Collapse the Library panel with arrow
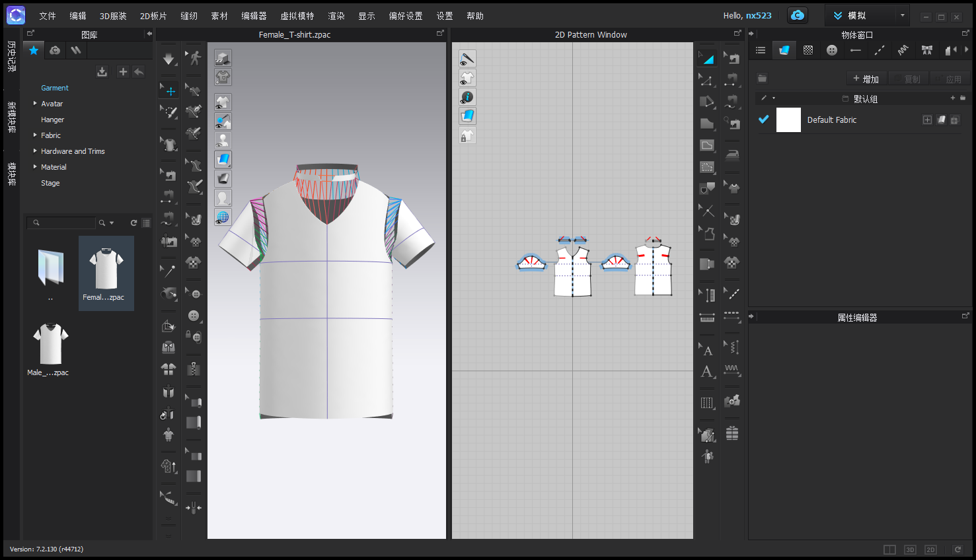976x560 pixels. (149, 34)
